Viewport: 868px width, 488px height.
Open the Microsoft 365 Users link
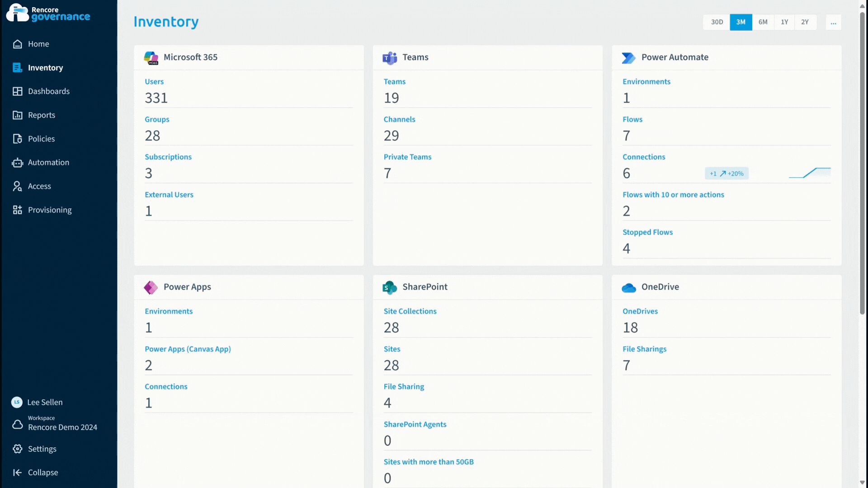pyautogui.click(x=154, y=82)
